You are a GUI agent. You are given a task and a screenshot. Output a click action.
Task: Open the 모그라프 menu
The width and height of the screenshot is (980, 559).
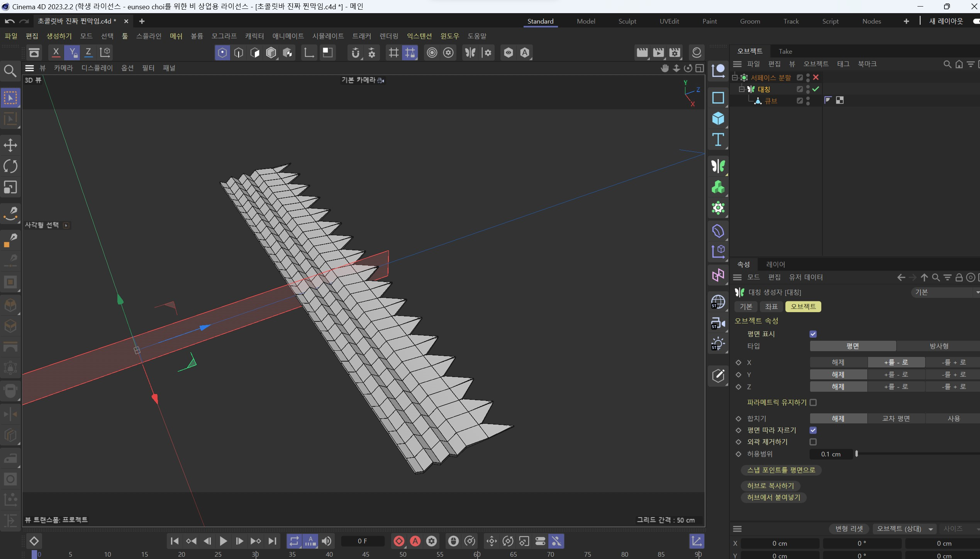tap(224, 36)
